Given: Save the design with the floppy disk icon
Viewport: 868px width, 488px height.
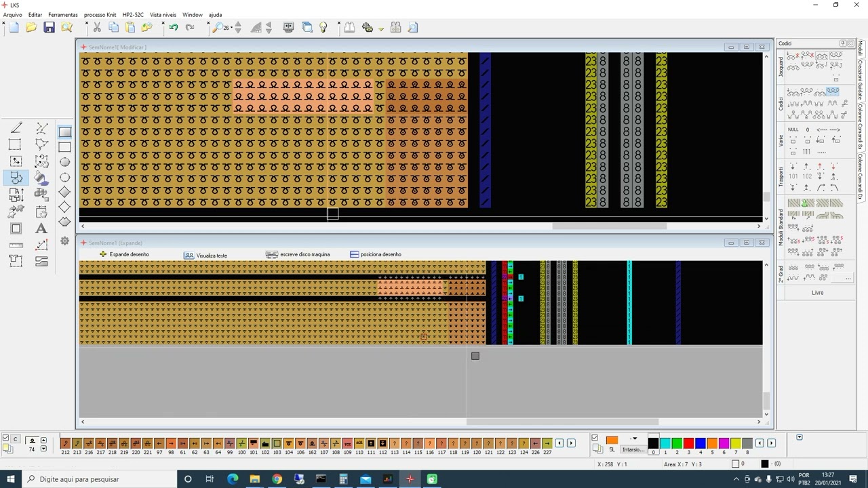Looking at the screenshot, I should (x=49, y=27).
